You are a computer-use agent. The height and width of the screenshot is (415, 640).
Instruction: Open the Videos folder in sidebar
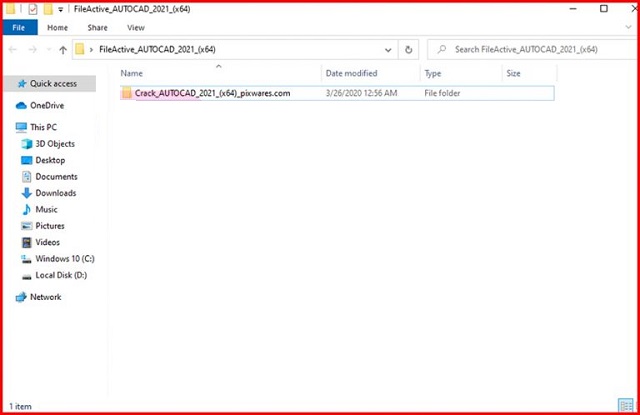click(47, 242)
